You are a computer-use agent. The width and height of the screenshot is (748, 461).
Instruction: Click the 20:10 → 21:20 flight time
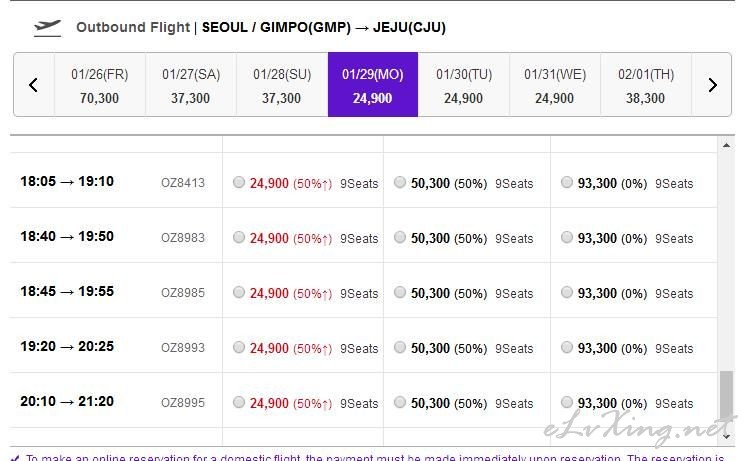[67, 402]
